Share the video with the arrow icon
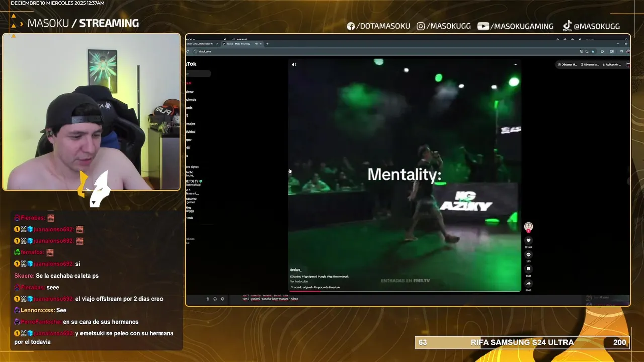Image resolution: width=644 pixels, height=362 pixels. pyautogui.click(x=528, y=283)
